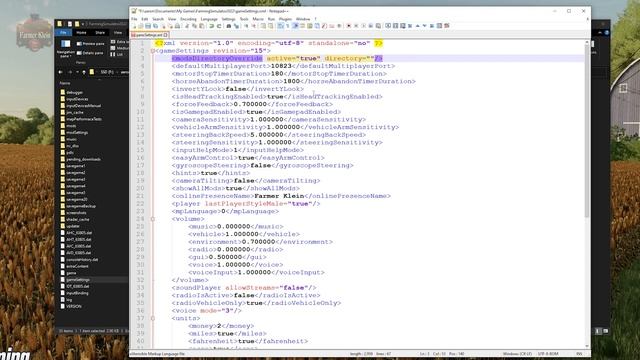640x360 pixels.
Task: Click the Navigation pane dropdown in Explorer ribbon
Action: (x=65, y=48)
